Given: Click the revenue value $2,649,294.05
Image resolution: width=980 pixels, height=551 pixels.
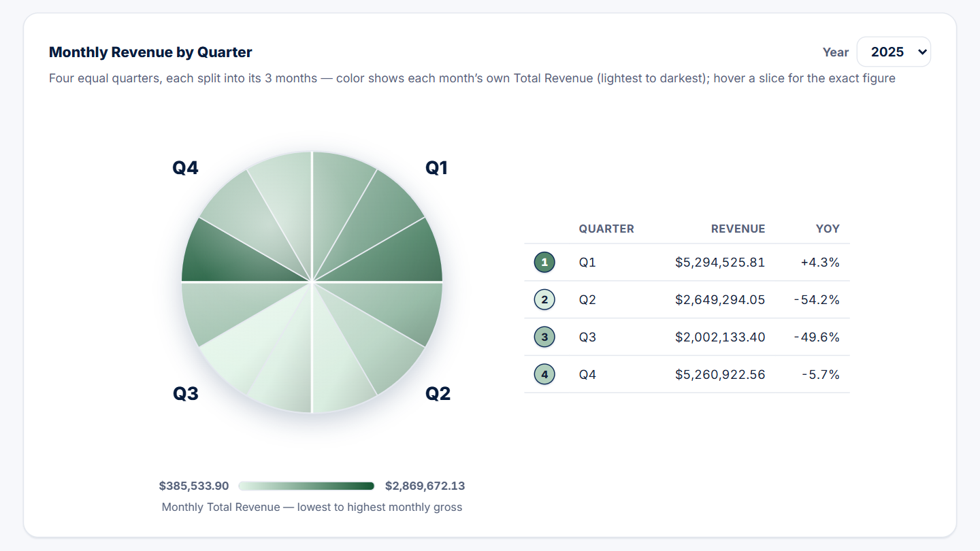Looking at the screenshot, I should pos(720,299).
